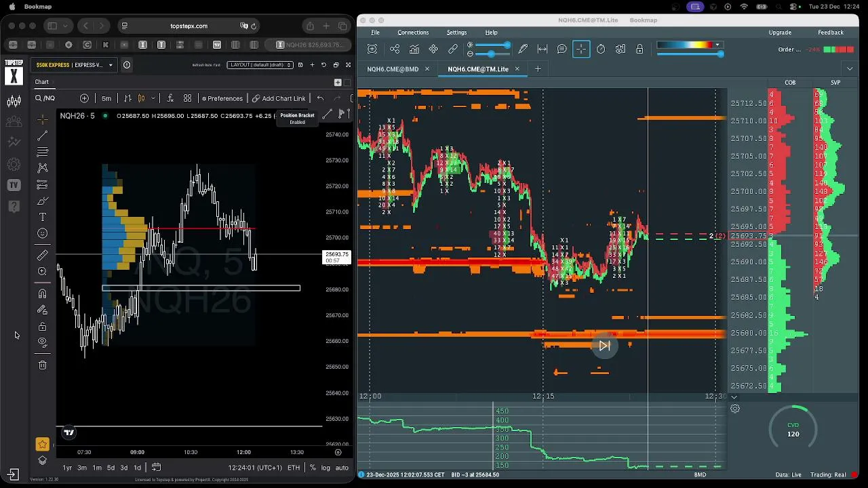Select the brush drawing tool

42,201
